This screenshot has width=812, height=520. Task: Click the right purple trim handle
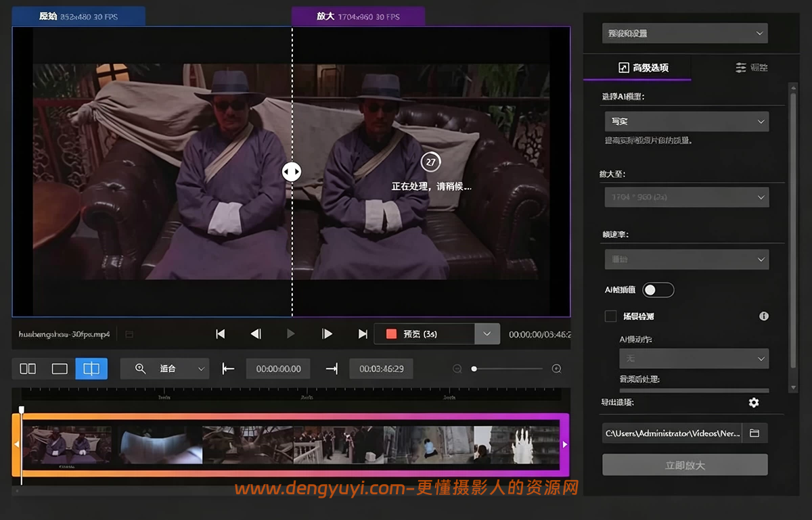565,444
